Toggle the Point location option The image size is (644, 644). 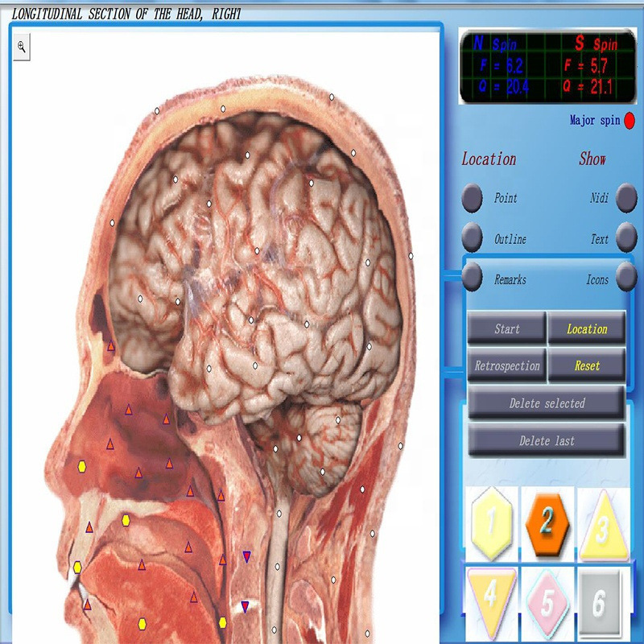[x=472, y=197]
